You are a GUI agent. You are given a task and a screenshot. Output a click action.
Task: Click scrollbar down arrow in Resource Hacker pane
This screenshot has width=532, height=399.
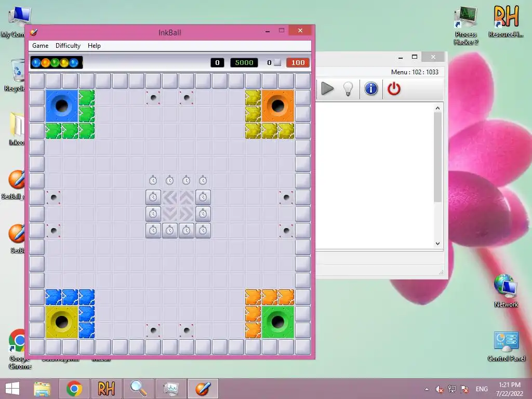point(437,243)
